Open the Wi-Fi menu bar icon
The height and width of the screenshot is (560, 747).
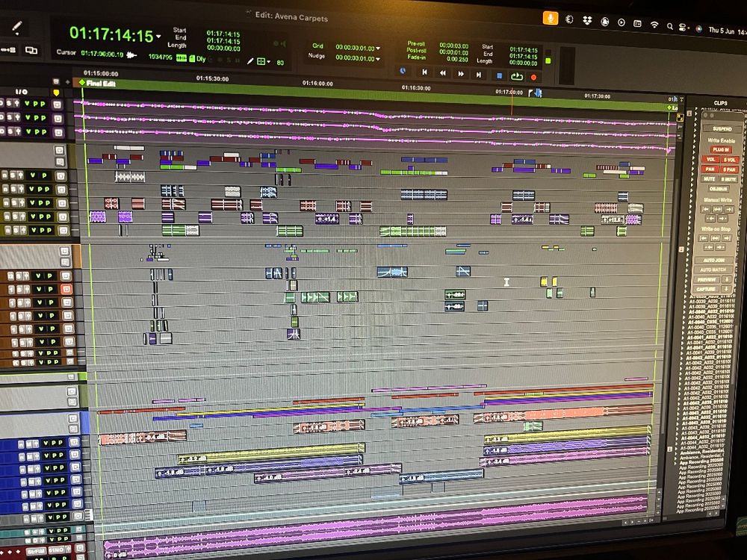[x=654, y=25]
